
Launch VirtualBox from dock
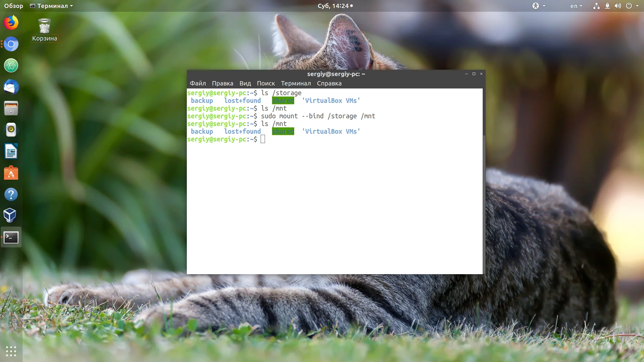point(10,216)
